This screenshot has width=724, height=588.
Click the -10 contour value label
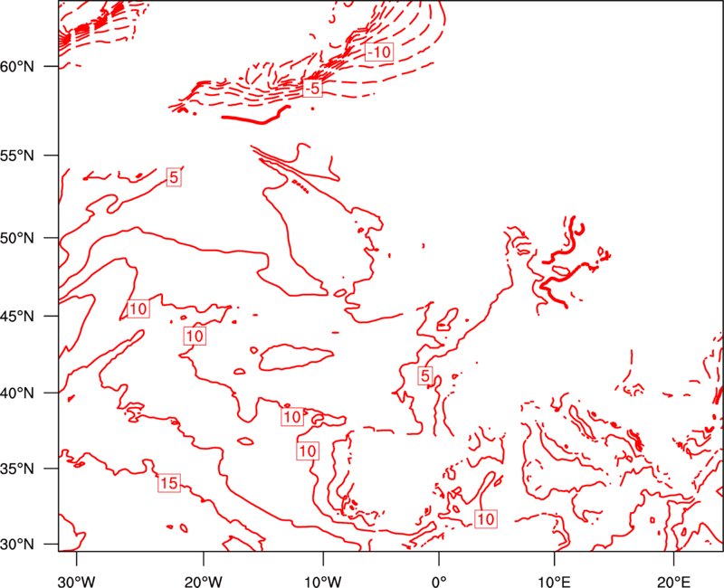click(x=379, y=52)
